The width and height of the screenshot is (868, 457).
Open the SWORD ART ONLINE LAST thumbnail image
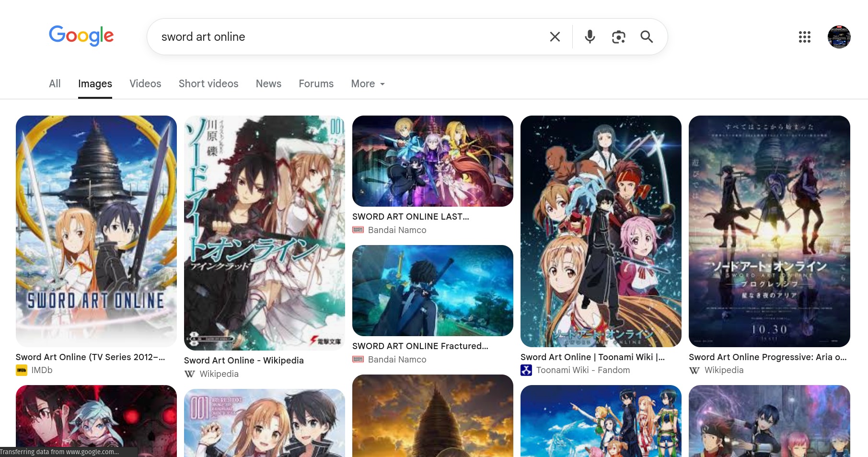click(433, 161)
